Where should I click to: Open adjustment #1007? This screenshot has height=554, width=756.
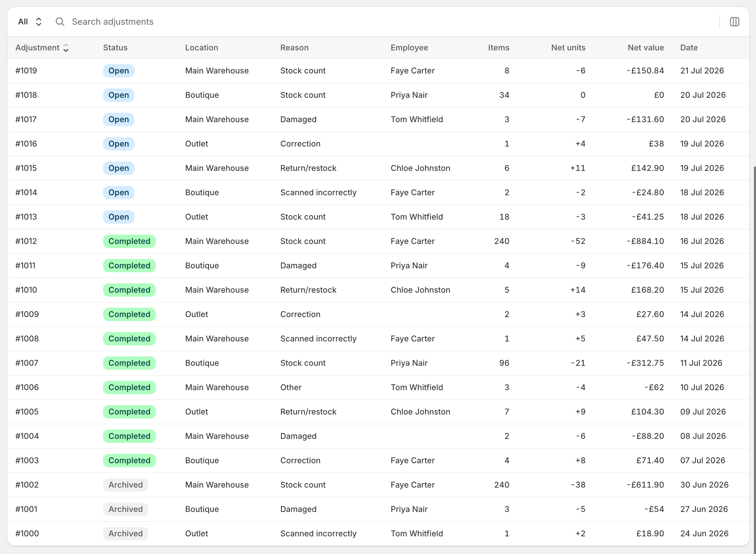378,363
